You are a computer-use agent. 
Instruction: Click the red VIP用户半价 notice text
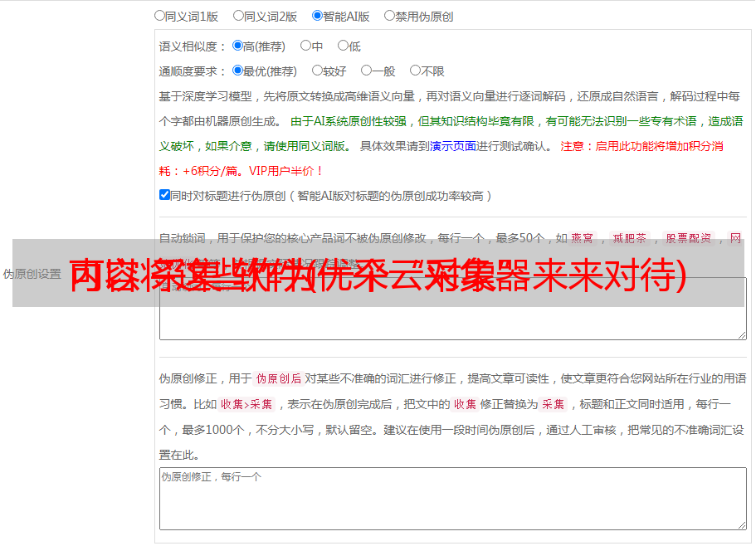pyautogui.click(x=285, y=171)
